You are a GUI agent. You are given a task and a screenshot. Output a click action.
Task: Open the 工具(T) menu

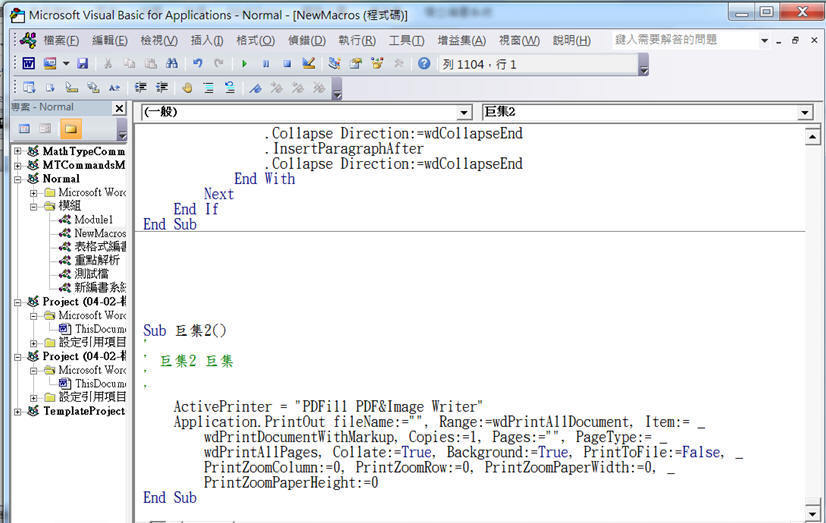(406, 40)
